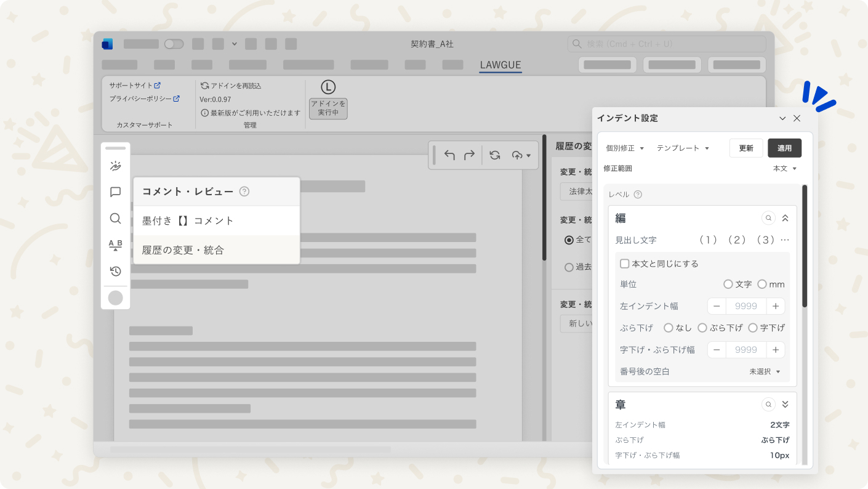Click the 適用 button
Screen dimensions: 868x489
click(x=784, y=148)
